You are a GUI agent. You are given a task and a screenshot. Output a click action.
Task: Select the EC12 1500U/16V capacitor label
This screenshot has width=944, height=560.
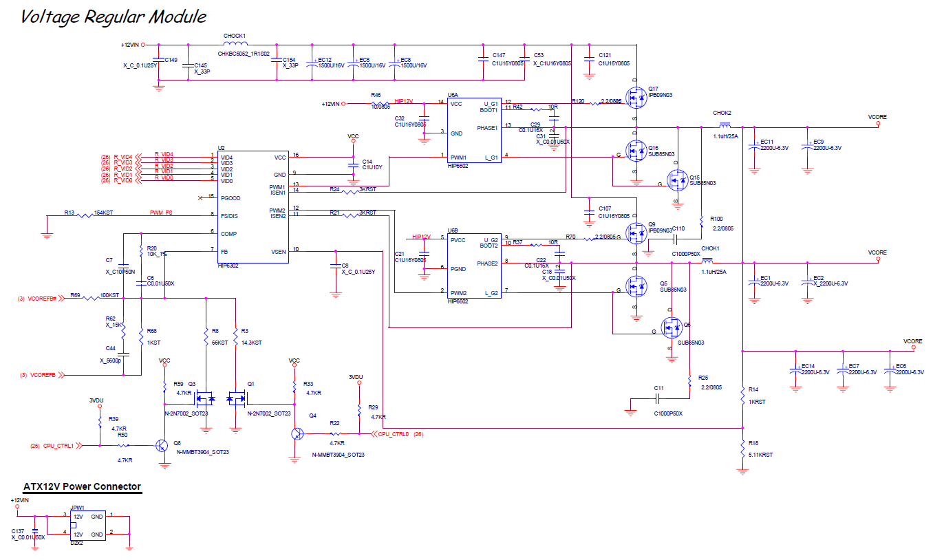click(x=331, y=63)
